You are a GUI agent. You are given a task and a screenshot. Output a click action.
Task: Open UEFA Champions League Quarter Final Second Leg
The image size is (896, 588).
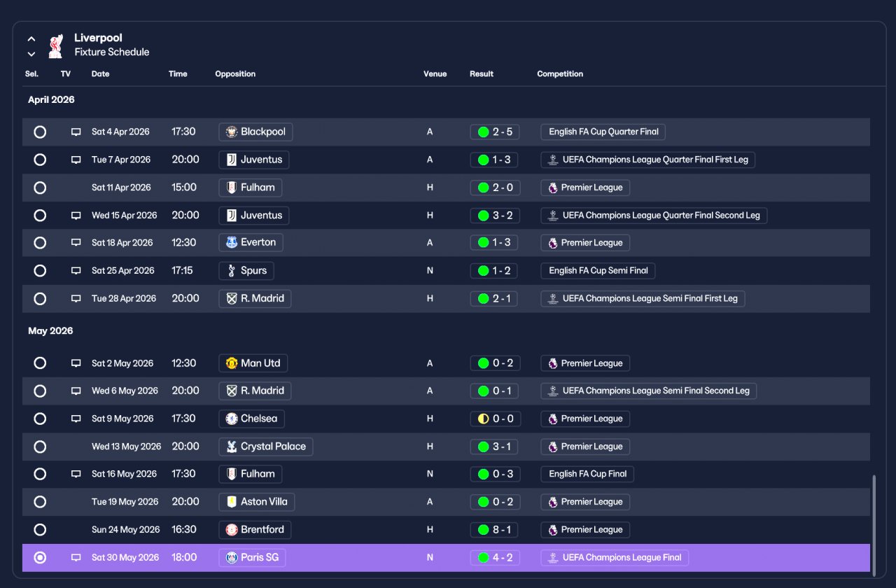[654, 216]
